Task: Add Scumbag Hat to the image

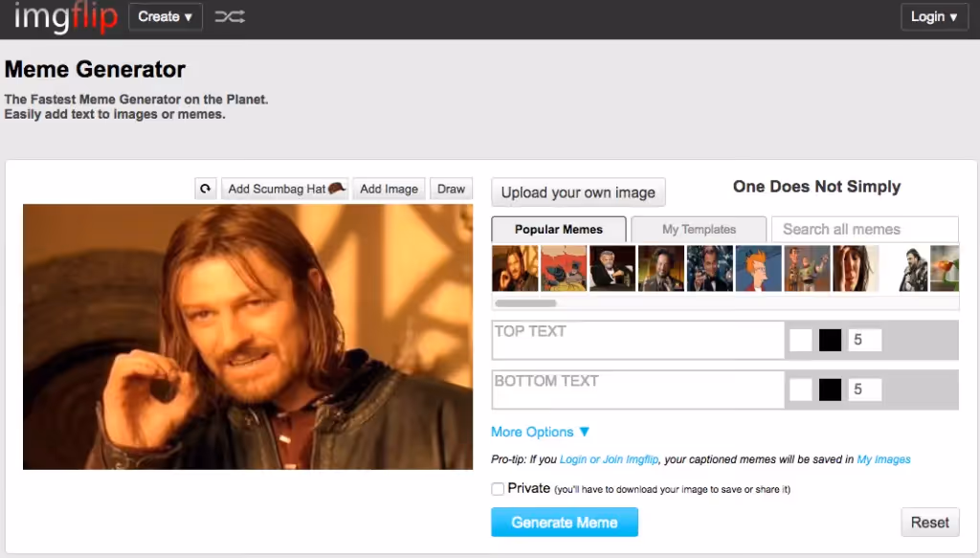Action: coord(285,189)
